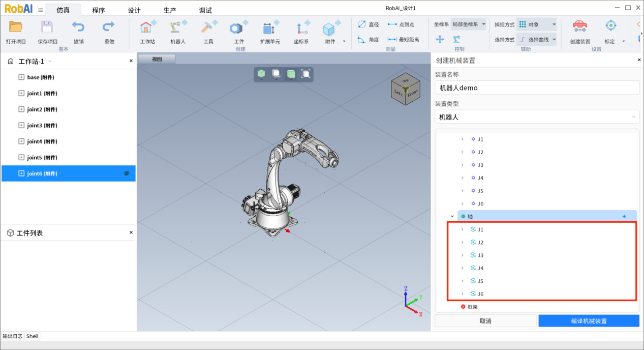Close the 工作站-1 panel
The width and height of the screenshot is (644, 350).
131,61
